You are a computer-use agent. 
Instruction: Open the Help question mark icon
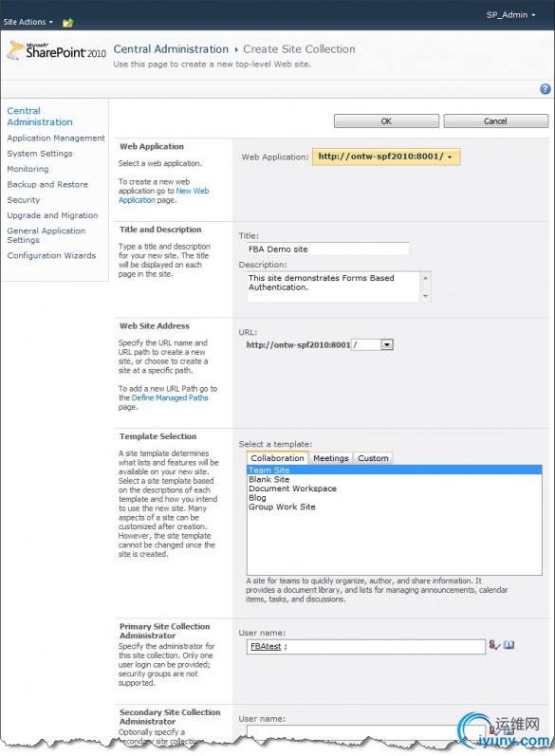(545, 89)
